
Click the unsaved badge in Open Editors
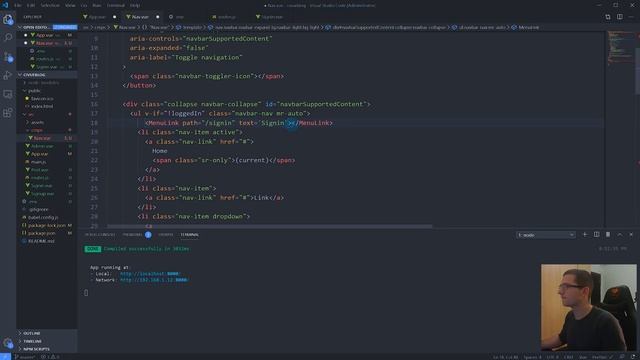tap(64, 27)
